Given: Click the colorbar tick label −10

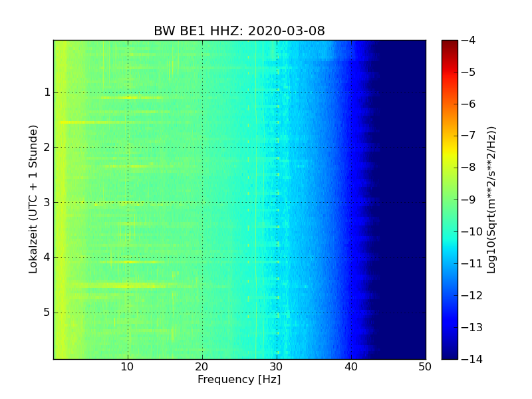Looking at the screenshot, I should coord(472,231).
